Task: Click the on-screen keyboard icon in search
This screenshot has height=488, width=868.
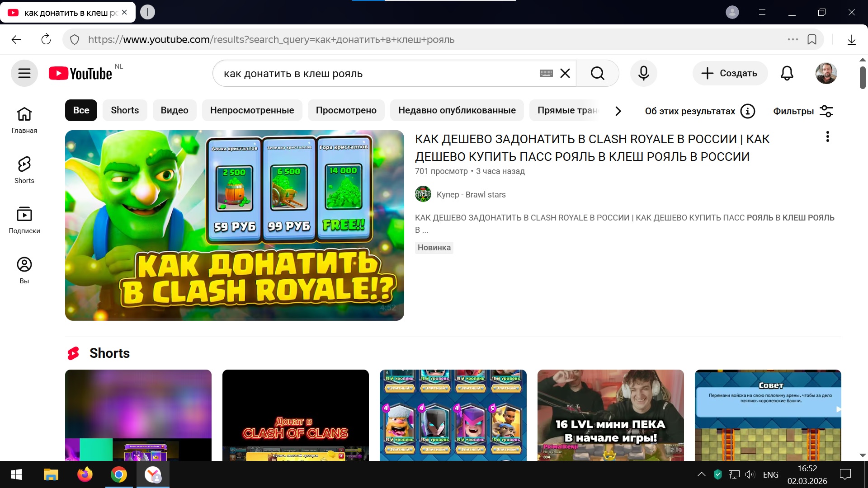Action: tap(546, 73)
